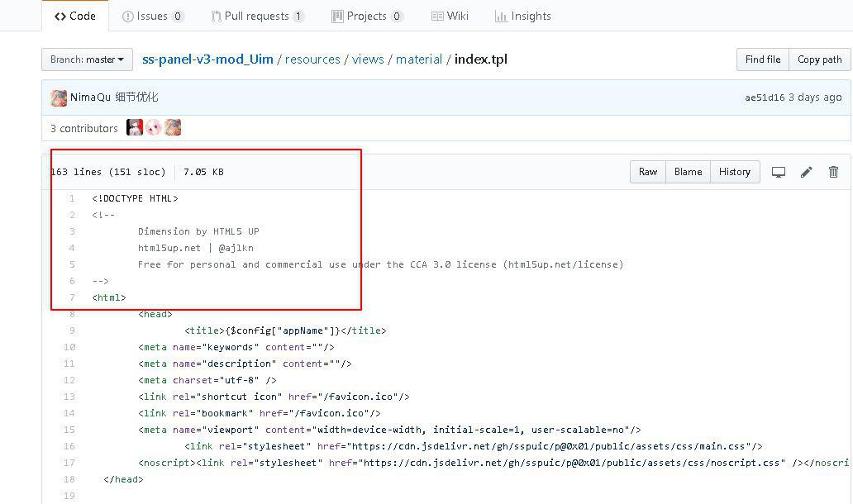The width and height of the screenshot is (853, 504).
Task: Click the Issues exclamation circle icon
Action: (x=129, y=15)
